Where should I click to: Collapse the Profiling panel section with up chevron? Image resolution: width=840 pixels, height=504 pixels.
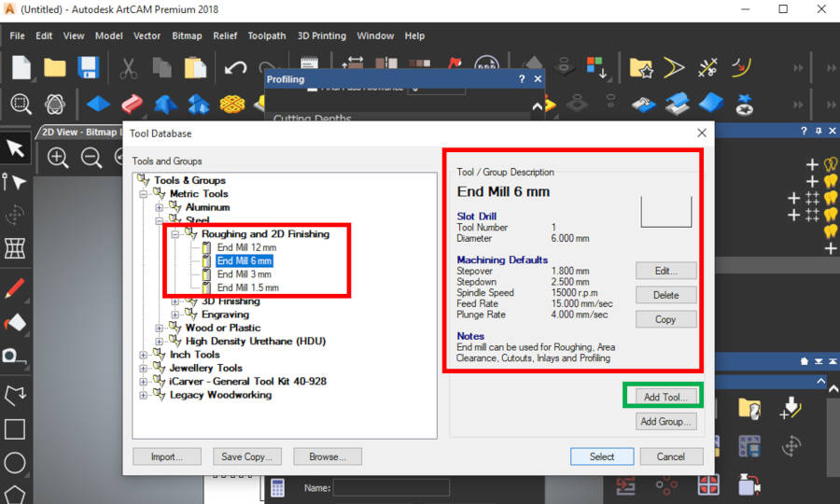click(x=538, y=106)
